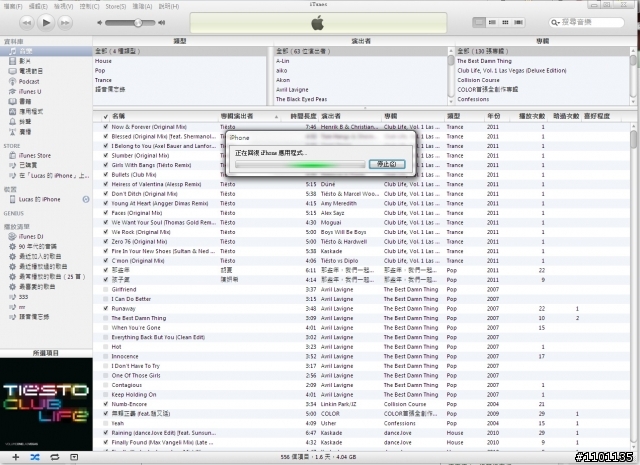Open the menu ending in (V)
This screenshot has width=640, height=465.
point(64,7)
